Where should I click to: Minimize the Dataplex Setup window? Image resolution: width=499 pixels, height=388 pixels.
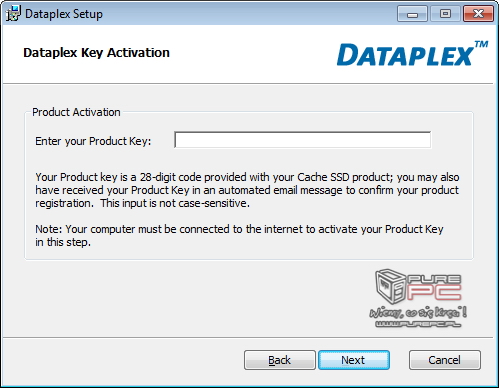coord(412,14)
